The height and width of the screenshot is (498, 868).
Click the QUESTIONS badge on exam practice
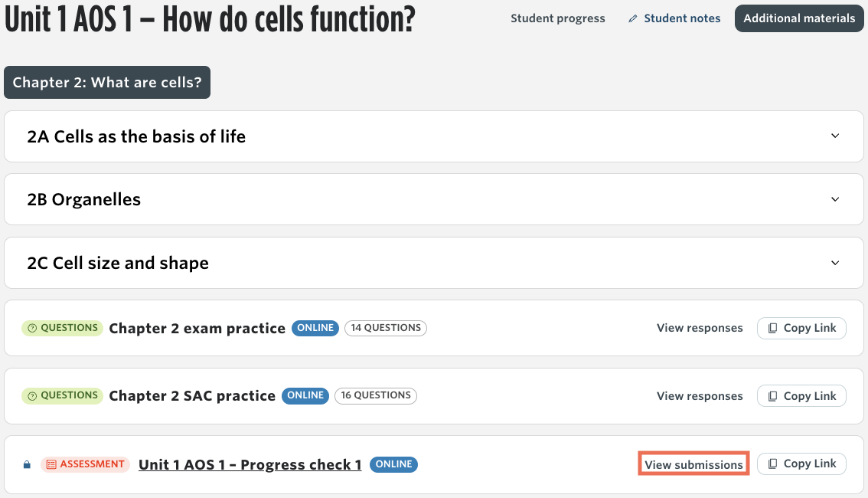[x=62, y=328]
